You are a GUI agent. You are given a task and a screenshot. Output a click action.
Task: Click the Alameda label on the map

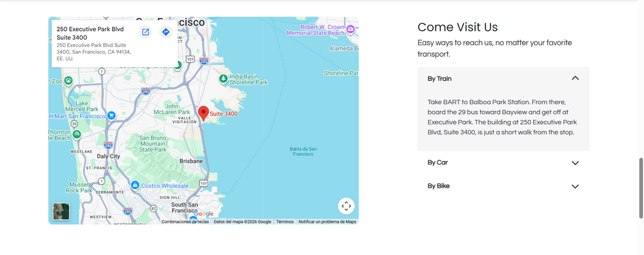344,48
